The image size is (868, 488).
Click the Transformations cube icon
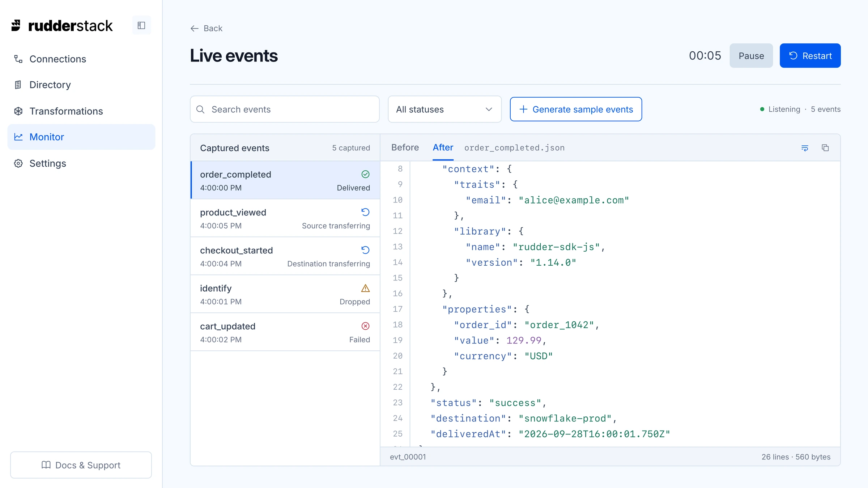coord(18,111)
